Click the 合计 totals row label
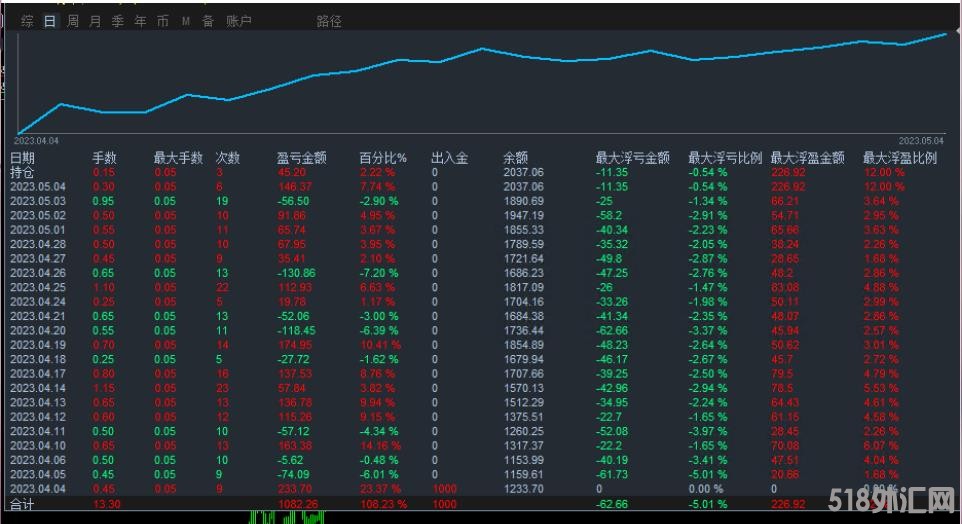This screenshot has width=962, height=524. (x=22, y=504)
